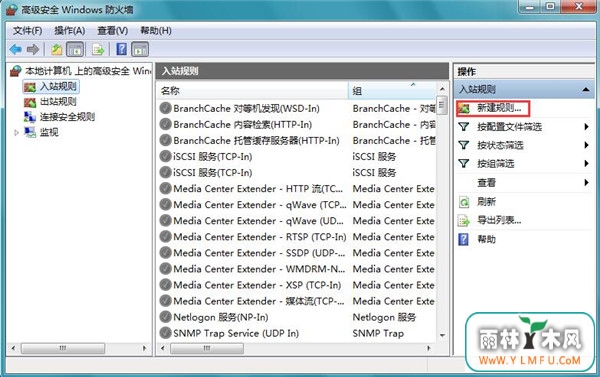Open the 帮助(H) menu
This screenshot has height=377, width=600.
[156, 31]
